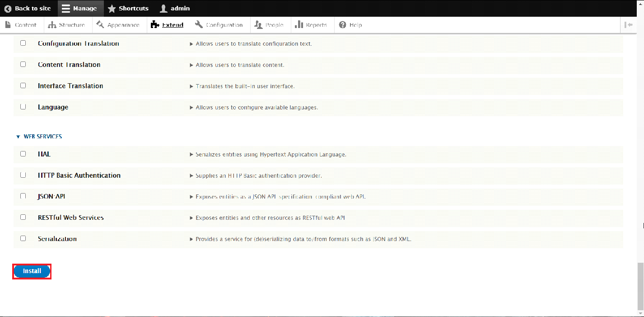Click the Manage hamburger menu icon
Viewport: 644px width, 317px height.
(66, 9)
